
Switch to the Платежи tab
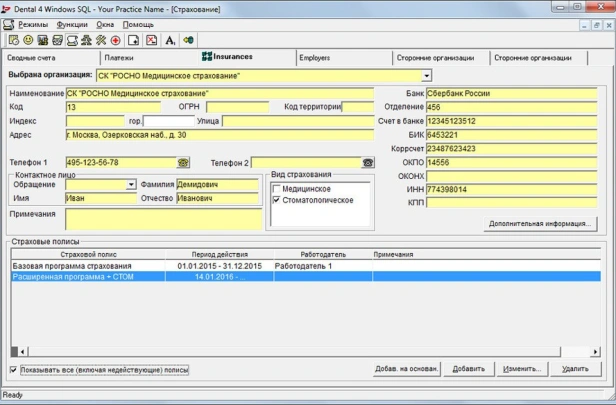[x=118, y=58]
